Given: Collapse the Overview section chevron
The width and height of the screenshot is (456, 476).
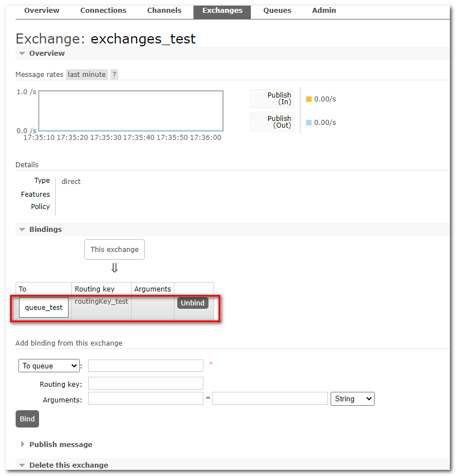Looking at the screenshot, I should 22,53.
